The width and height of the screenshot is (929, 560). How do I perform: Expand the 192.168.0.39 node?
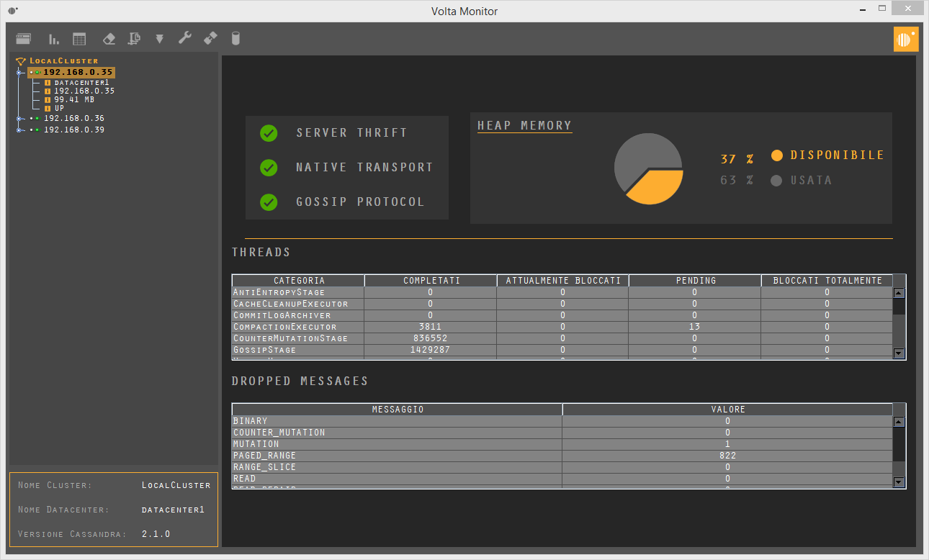click(19, 130)
